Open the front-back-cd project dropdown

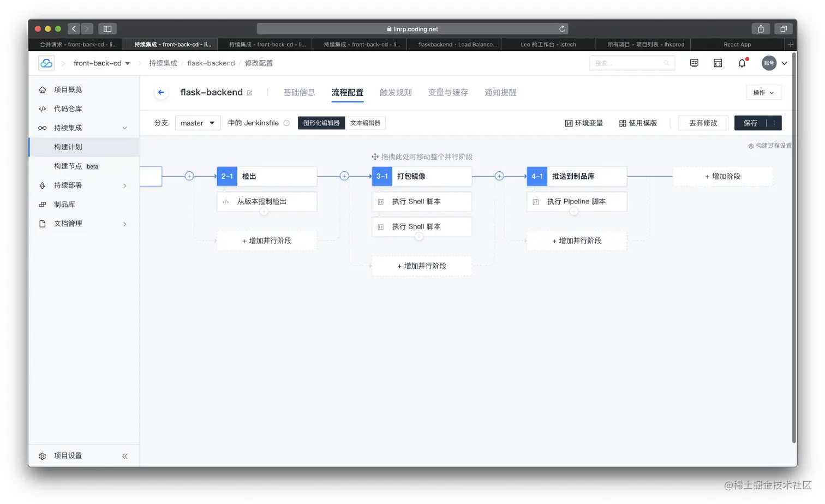click(101, 63)
